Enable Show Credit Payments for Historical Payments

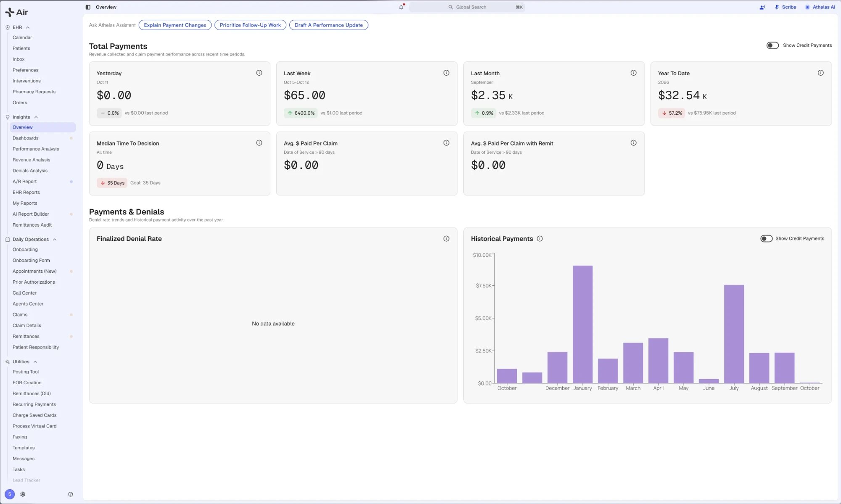point(766,239)
